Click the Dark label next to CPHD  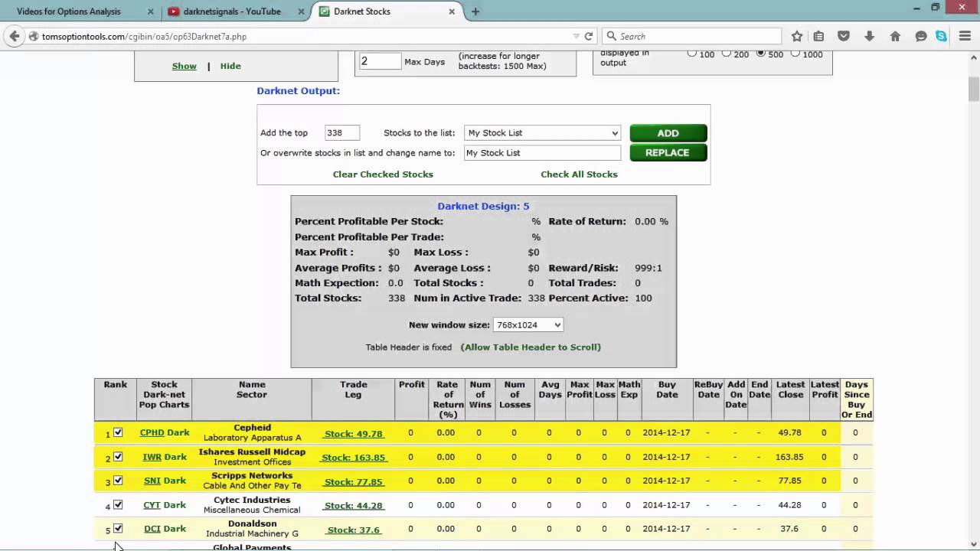point(178,432)
